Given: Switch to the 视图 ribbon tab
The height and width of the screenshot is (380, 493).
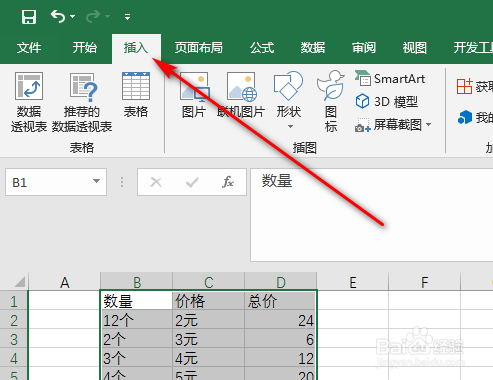Looking at the screenshot, I should [x=414, y=48].
